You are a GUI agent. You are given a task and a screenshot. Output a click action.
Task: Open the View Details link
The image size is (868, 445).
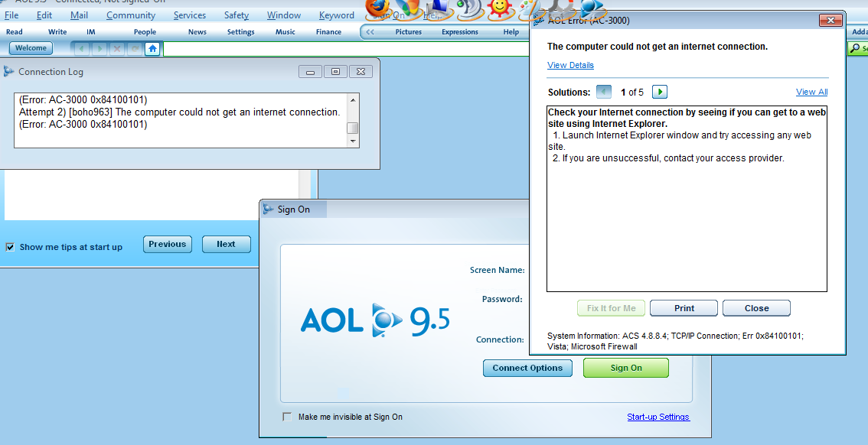570,65
